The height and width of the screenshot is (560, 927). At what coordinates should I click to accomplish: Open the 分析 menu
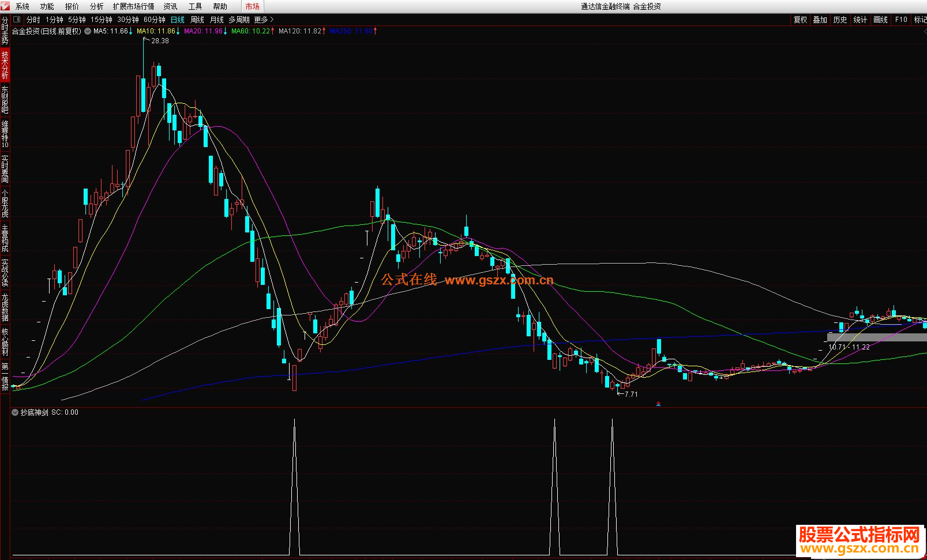(97, 6)
